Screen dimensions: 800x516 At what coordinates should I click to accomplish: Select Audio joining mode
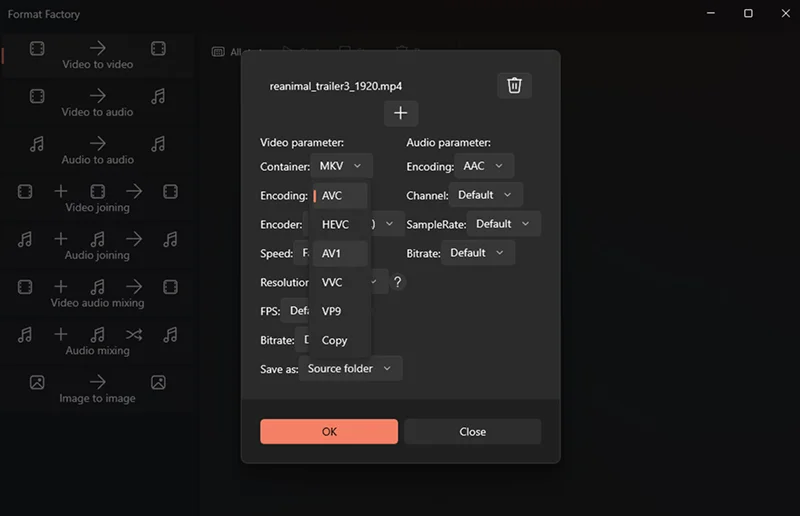point(97,246)
